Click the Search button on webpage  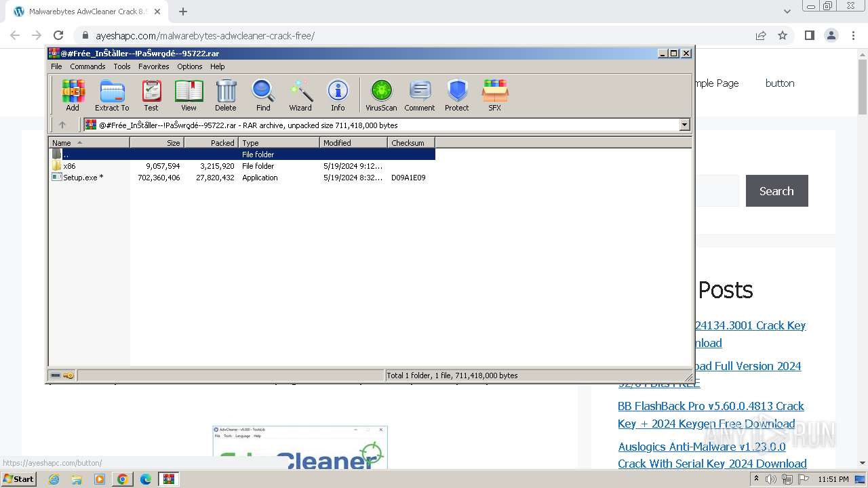tap(777, 191)
